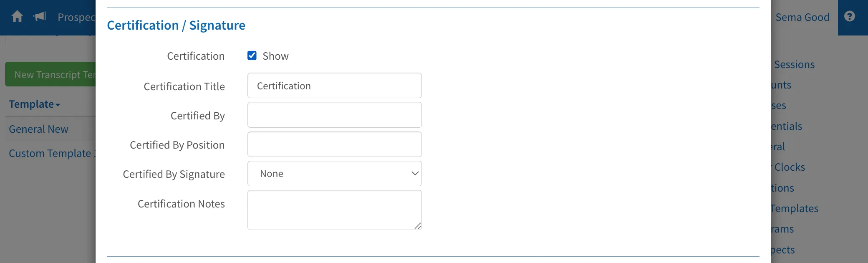The height and width of the screenshot is (263, 868).
Task: Open Templates link in right sidebar
Action: point(795,208)
